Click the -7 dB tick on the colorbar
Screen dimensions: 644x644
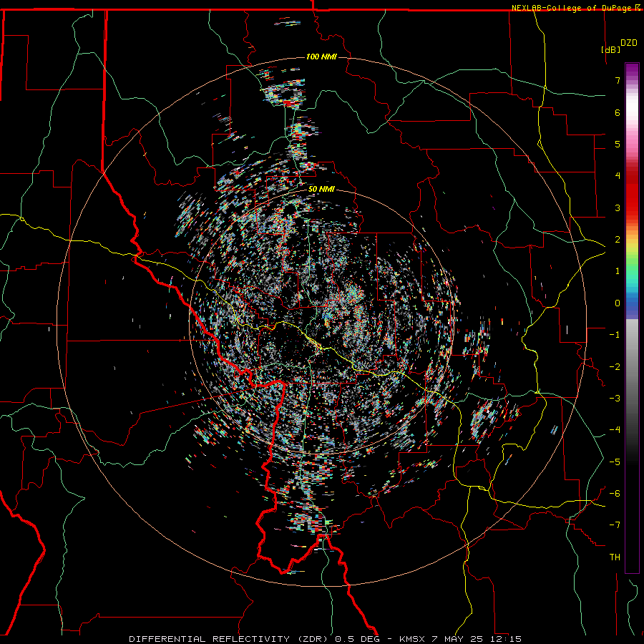[615, 525]
